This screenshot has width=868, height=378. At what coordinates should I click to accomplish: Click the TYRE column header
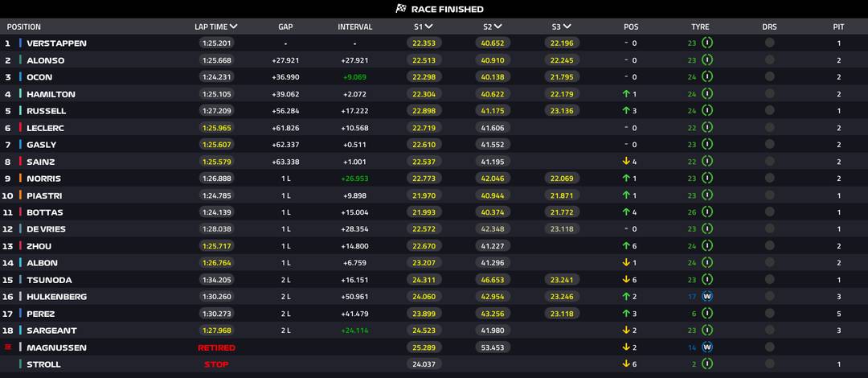coord(700,27)
